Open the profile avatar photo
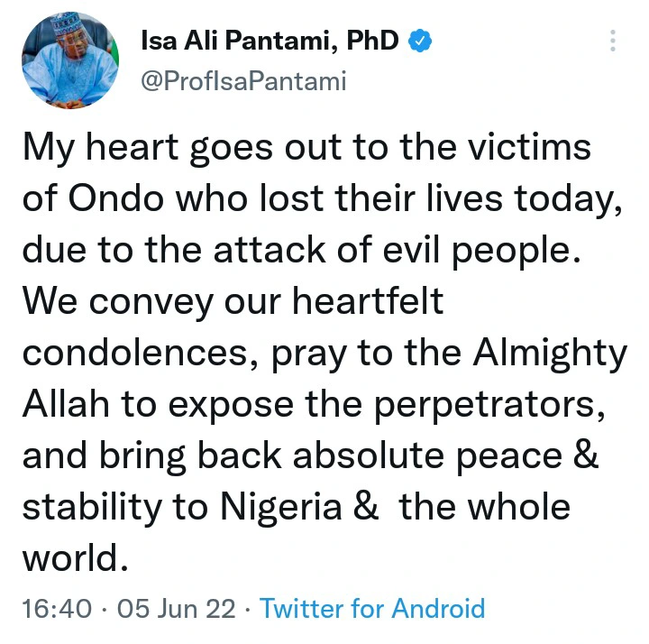 (x=69, y=62)
